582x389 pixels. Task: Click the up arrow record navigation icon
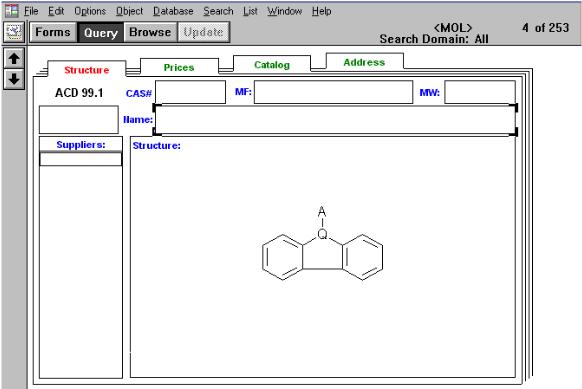point(14,58)
